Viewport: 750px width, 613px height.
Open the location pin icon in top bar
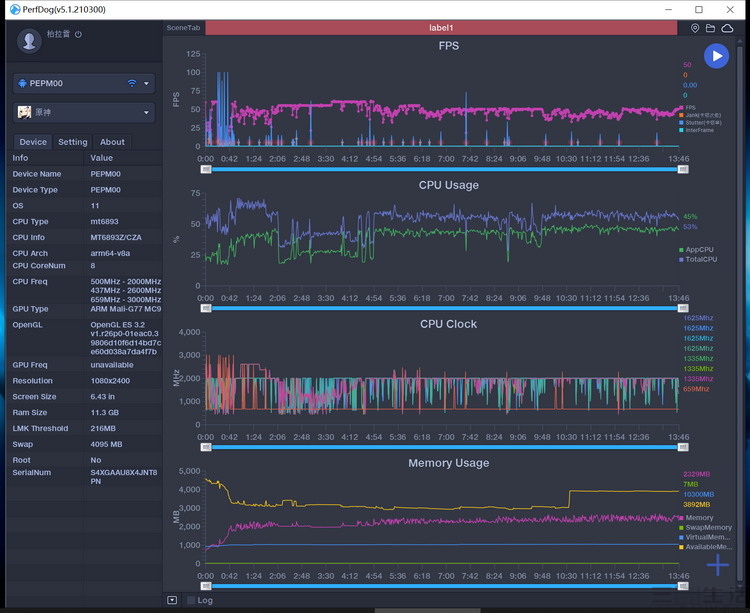click(695, 28)
